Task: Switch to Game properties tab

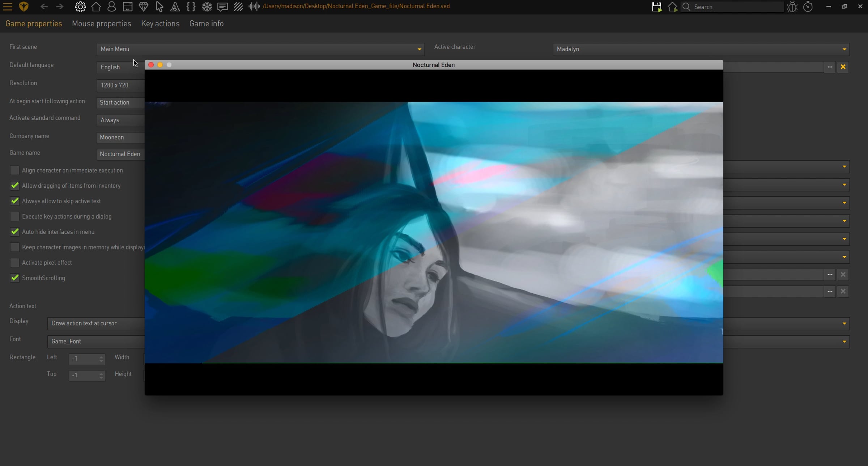Action: [x=34, y=24]
